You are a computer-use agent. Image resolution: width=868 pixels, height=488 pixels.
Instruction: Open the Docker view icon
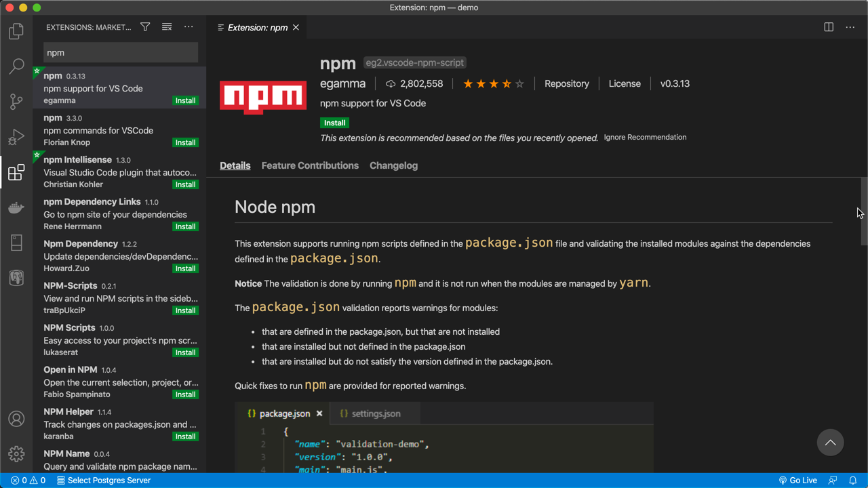point(16,207)
